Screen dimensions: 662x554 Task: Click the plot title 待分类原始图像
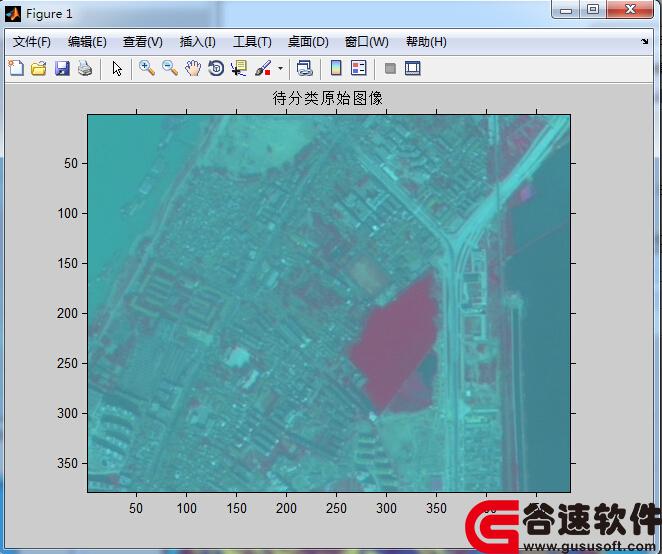(x=328, y=98)
